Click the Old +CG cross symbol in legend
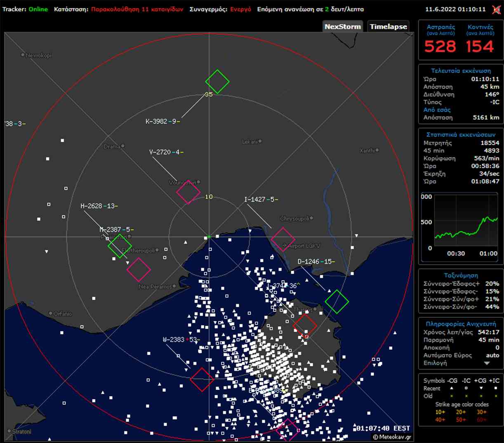This screenshot has width=504, height=443. pos(481,396)
